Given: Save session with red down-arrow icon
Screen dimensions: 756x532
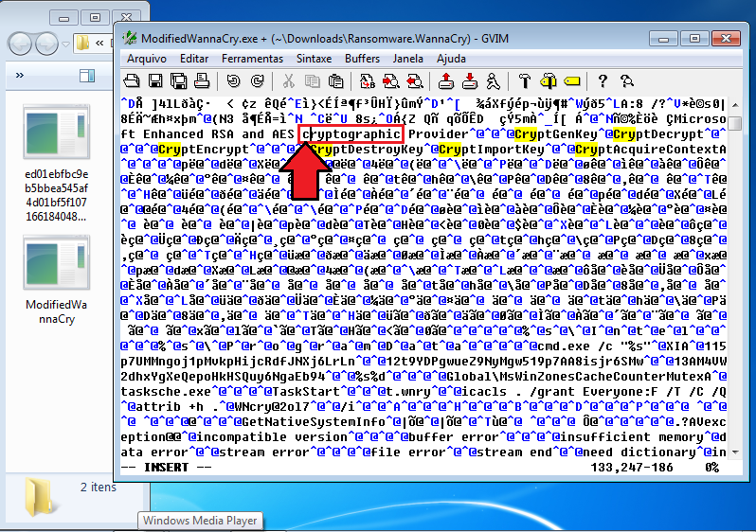Looking at the screenshot, I should 470,81.
